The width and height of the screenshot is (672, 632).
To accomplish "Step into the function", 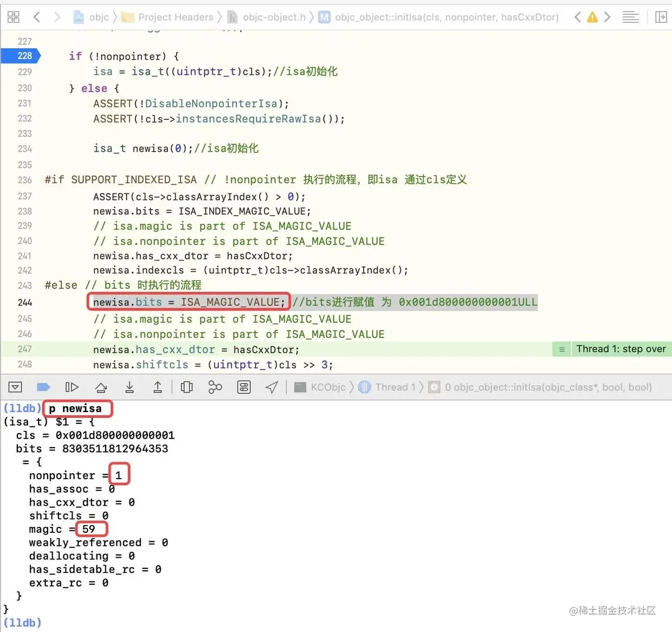I will click(130, 387).
